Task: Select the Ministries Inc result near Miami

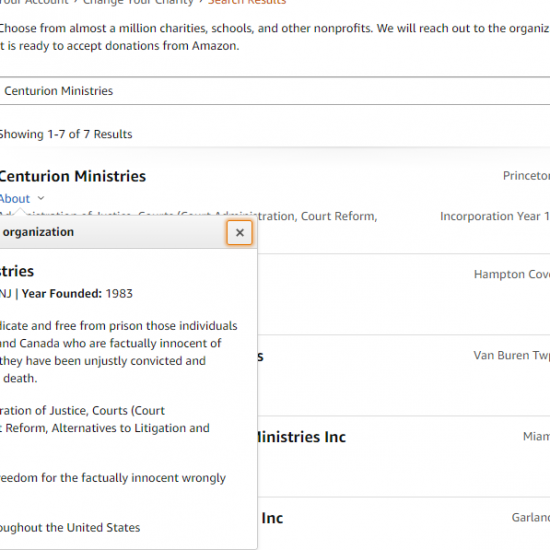Action: pyautogui.click(x=301, y=437)
